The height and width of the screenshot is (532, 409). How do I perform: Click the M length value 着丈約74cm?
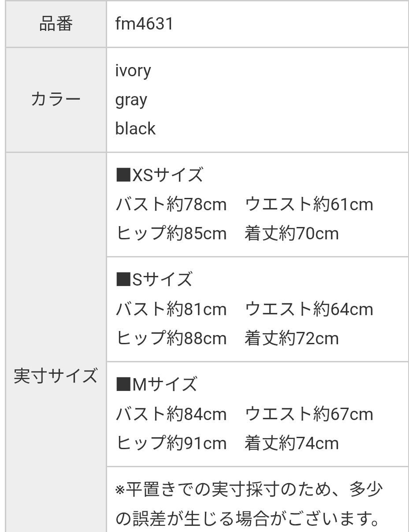[292, 443]
